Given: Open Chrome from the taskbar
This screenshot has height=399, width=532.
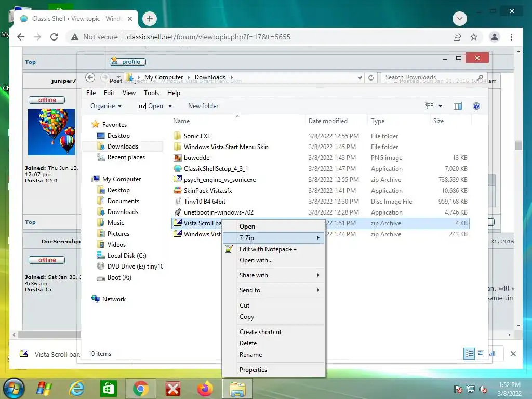Looking at the screenshot, I should coord(140,389).
